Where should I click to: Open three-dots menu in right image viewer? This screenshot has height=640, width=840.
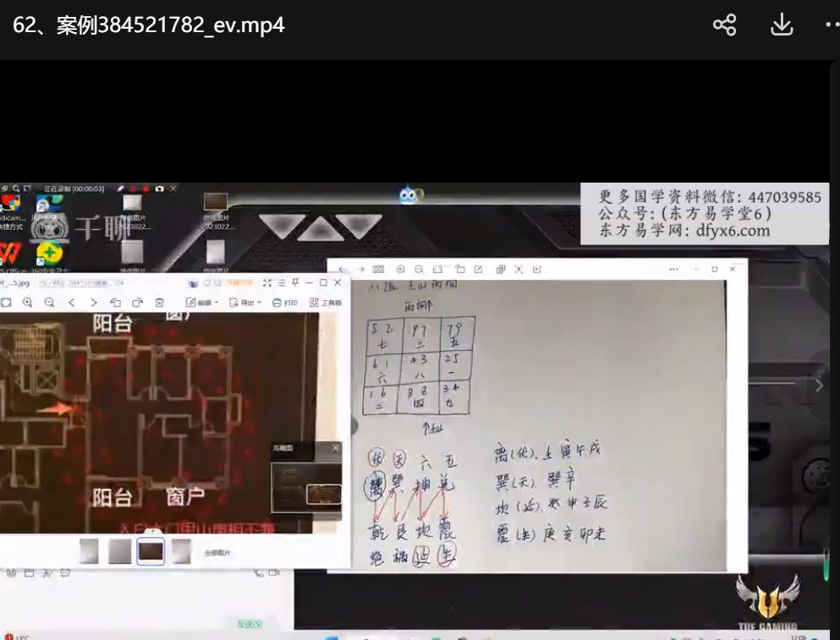click(674, 270)
